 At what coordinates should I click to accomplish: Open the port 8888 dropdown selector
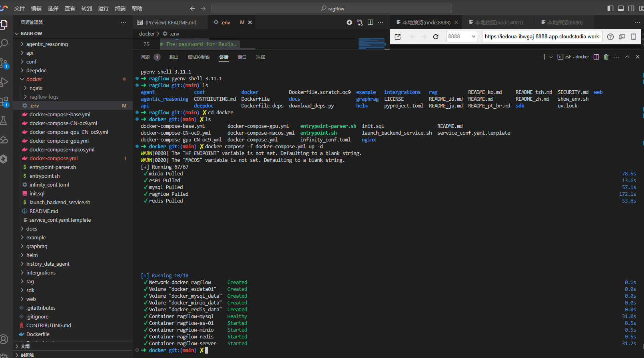point(462,37)
